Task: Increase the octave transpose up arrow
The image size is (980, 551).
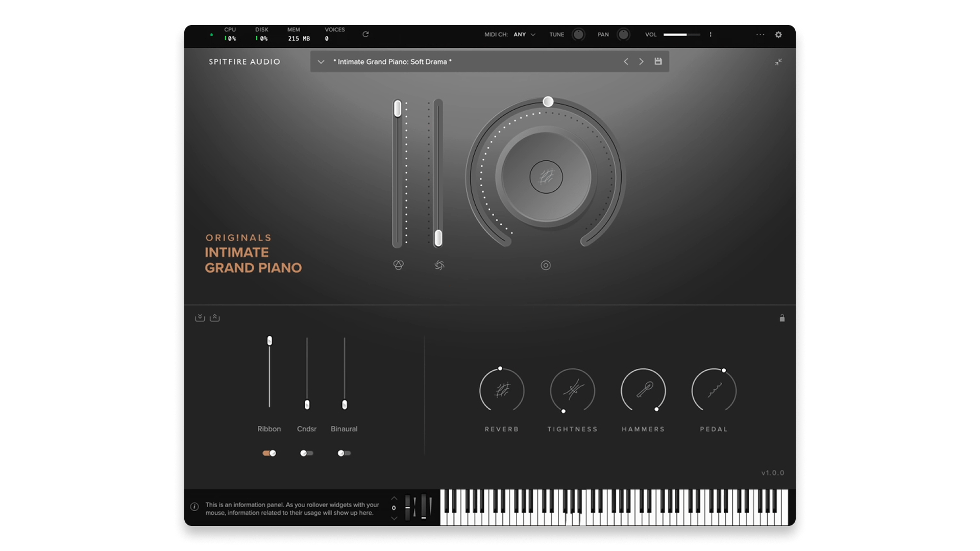Action: pos(394,498)
